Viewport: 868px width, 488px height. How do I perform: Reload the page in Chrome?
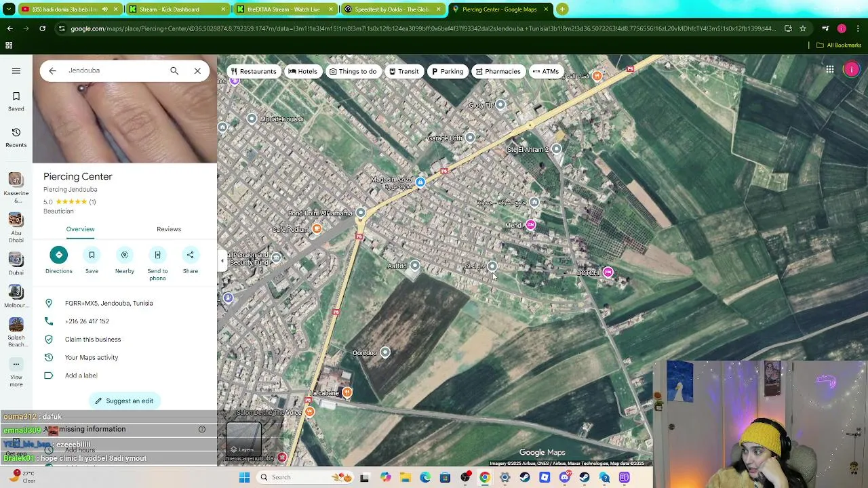coord(43,28)
